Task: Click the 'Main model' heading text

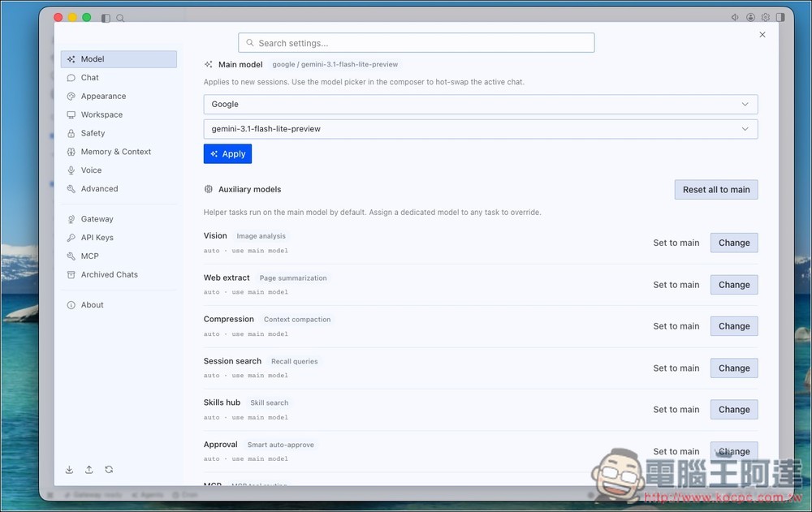Action: (240, 65)
